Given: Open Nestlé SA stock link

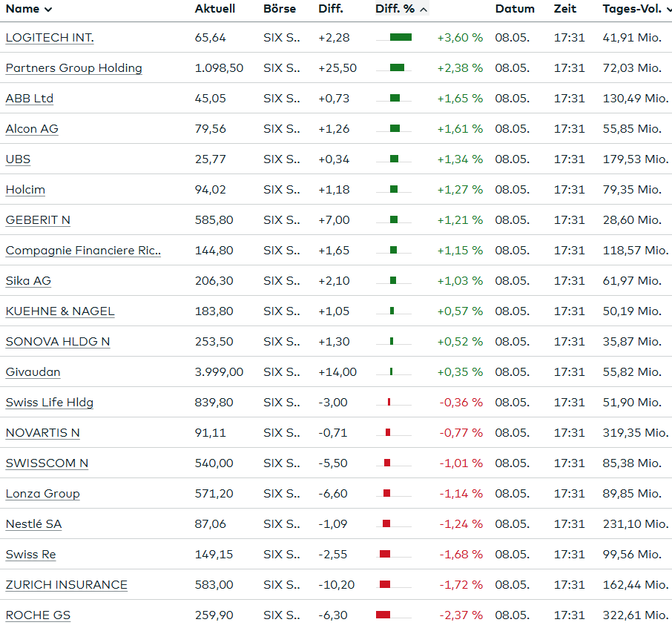Looking at the screenshot, I should 34,524.
